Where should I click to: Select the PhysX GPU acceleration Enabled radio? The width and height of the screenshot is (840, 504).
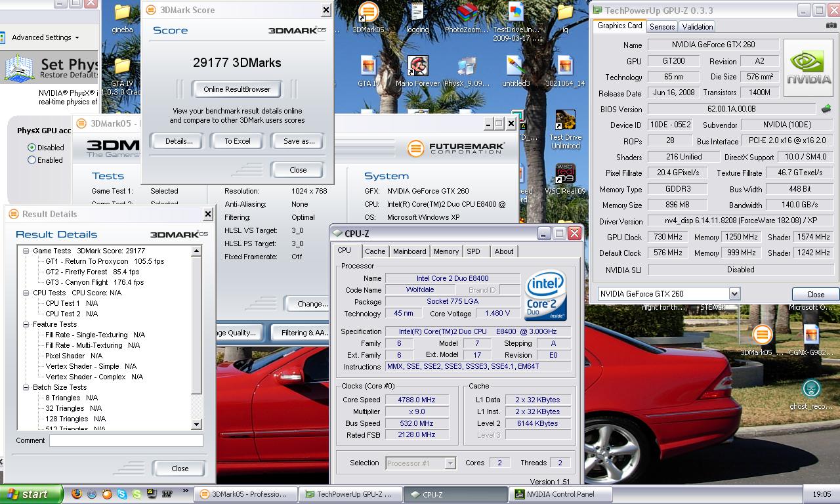[31, 160]
